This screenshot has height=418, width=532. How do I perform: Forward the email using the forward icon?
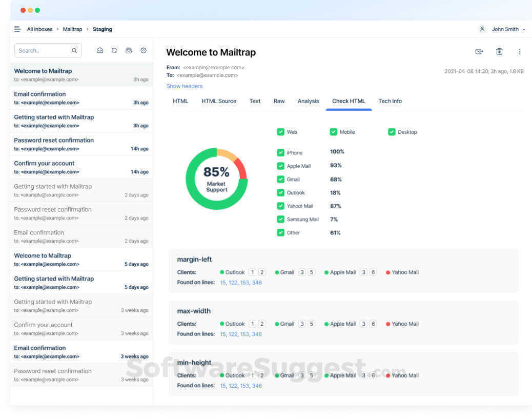click(479, 51)
